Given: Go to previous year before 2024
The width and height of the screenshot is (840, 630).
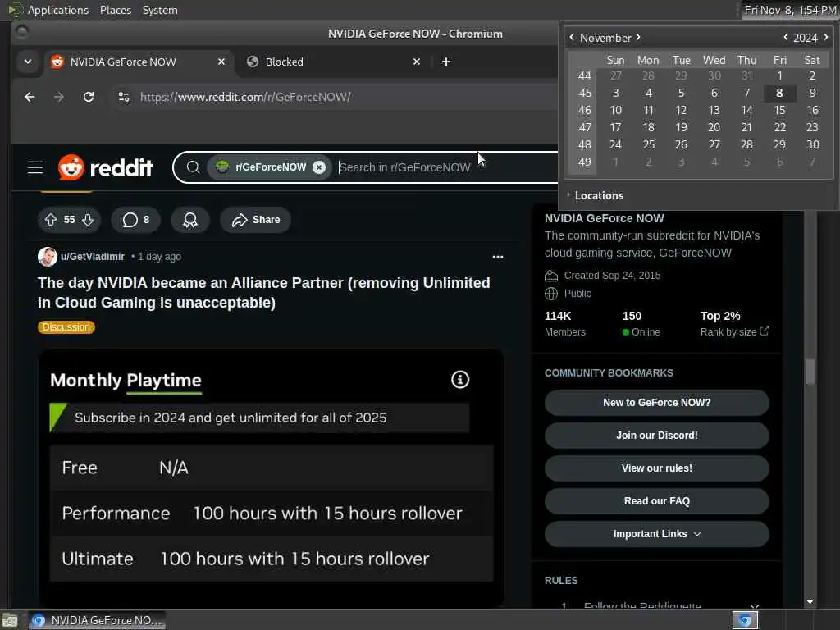Looking at the screenshot, I should point(785,37).
